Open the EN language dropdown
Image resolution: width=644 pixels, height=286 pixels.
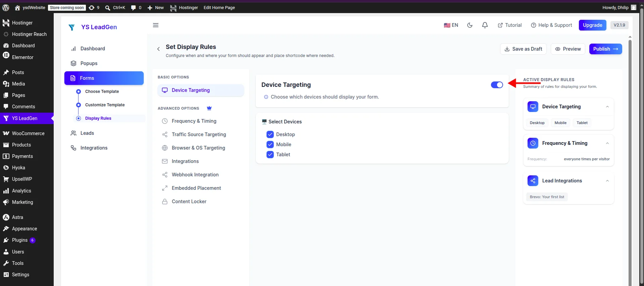(x=451, y=25)
